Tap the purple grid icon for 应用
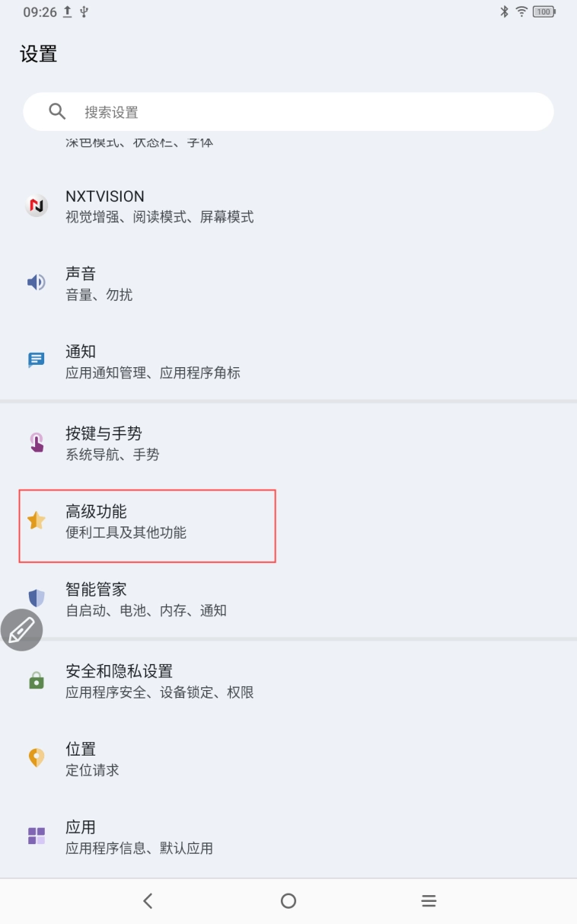Viewport: 577px width, 924px height. pyautogui.click(x=37, y=836)
